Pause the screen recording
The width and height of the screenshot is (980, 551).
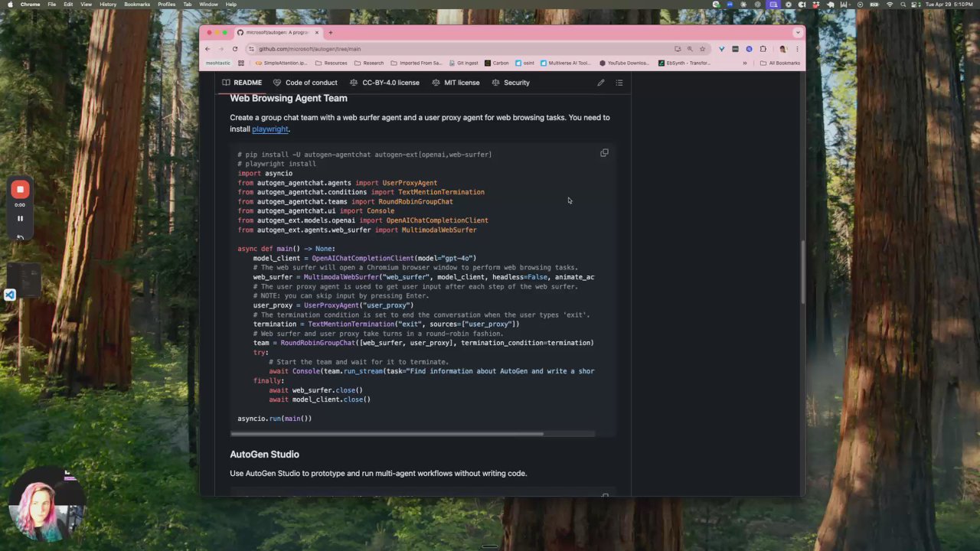click(21, 218)
